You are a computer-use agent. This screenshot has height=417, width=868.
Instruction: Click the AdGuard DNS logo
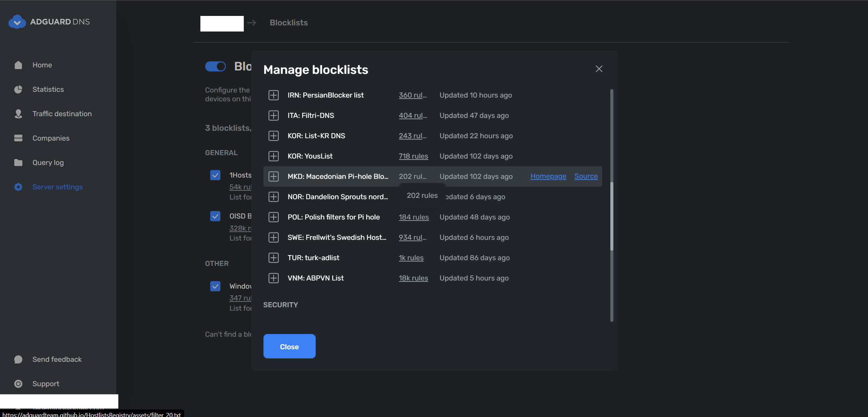pos(49,21)
